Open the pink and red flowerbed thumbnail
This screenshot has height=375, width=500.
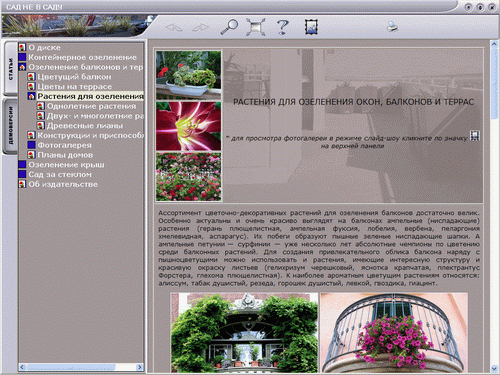[188, 177]
